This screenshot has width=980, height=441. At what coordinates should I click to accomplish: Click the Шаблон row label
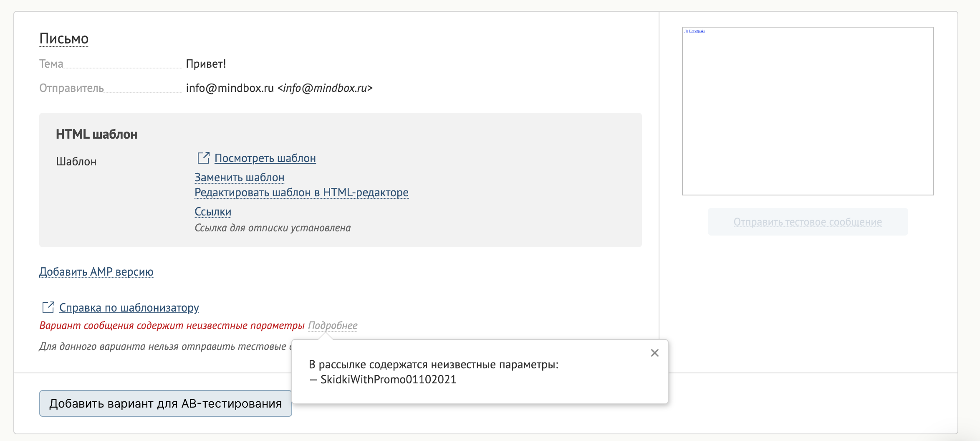click(76, 162)
